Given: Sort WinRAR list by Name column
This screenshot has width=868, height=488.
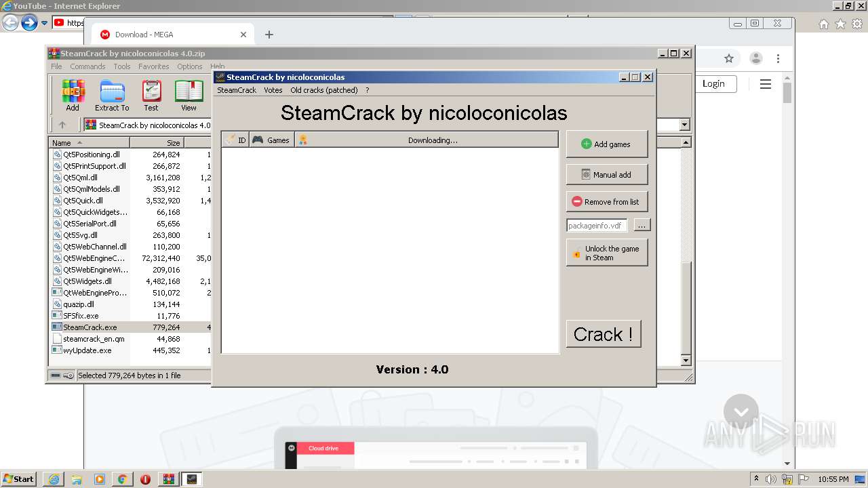Looking at the screenshot, I should point(89,143).
